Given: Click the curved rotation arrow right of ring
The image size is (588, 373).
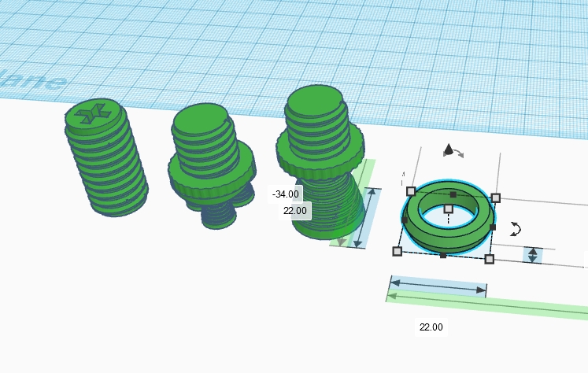Looking at the screenshot, I should coord(516,228).
